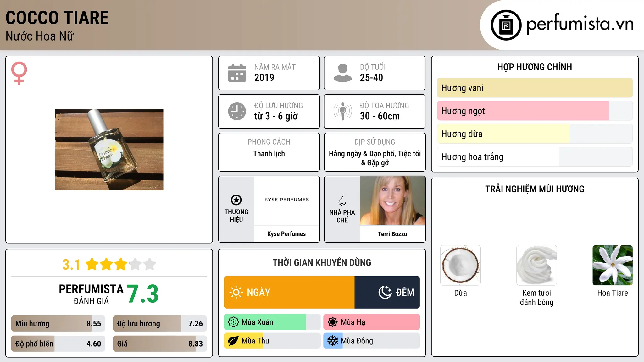Click the pink female gender symbol
Screen dimensions: 644x362
[x=19, y=73]
